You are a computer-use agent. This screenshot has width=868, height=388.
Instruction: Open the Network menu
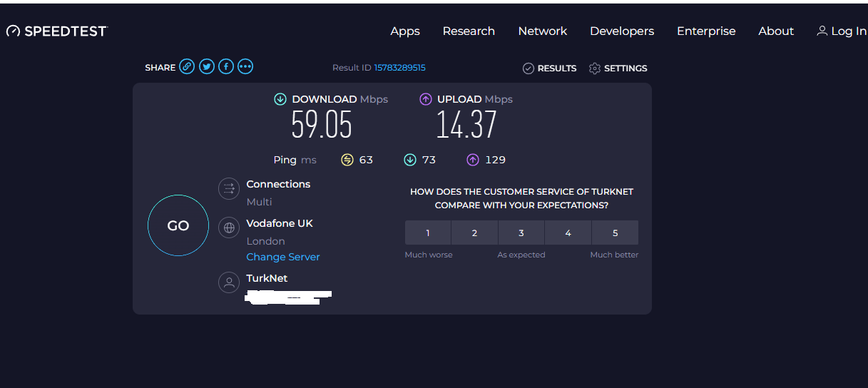(x=543, y=31)
